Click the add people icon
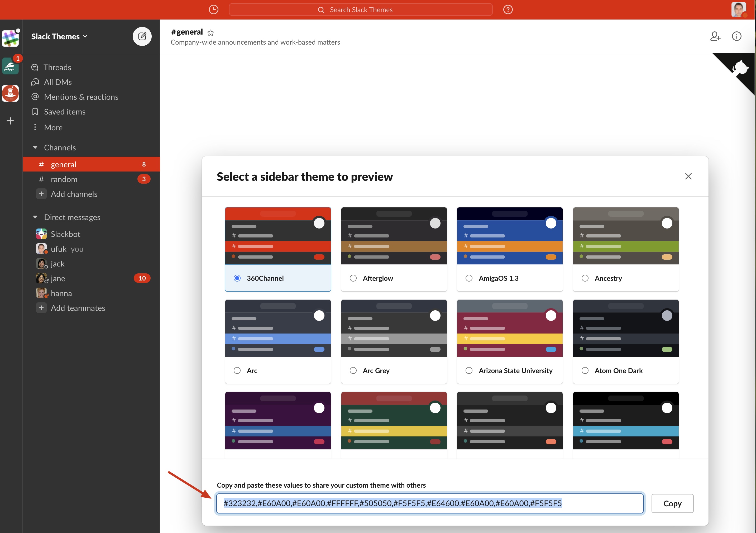This screenshot has width=756, height=533. tap(715, 36)
